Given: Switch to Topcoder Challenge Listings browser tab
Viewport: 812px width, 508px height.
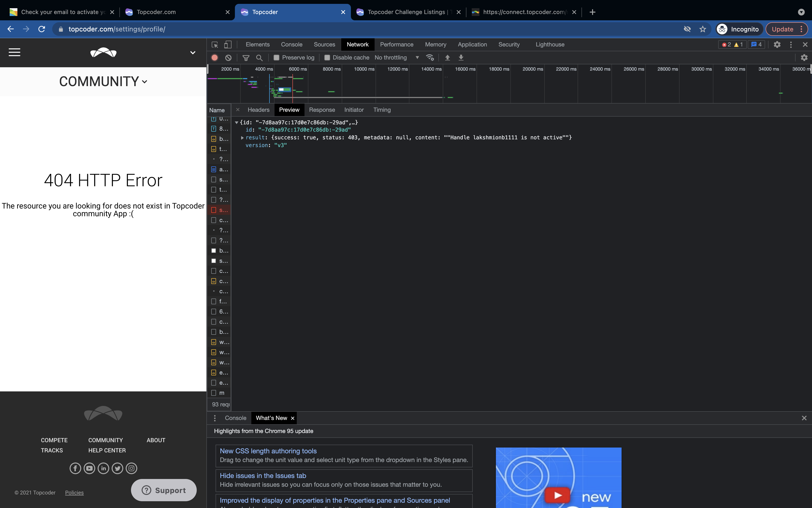Looking at the screenshot, I should (x=408, y=12).
